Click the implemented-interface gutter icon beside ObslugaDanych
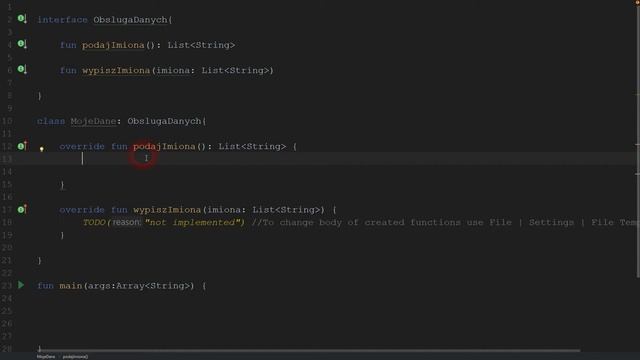Viewport: 640px width, 360px height. point(22,19)
